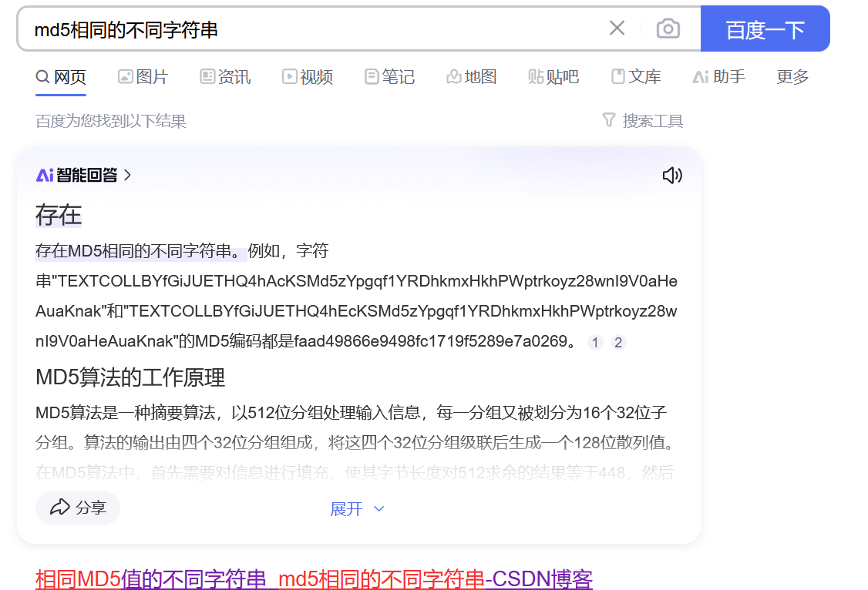This screenshot has height=590, width=868.
Task: Play the answer aloud with speaker icon
Action: [x=672, y=176]
